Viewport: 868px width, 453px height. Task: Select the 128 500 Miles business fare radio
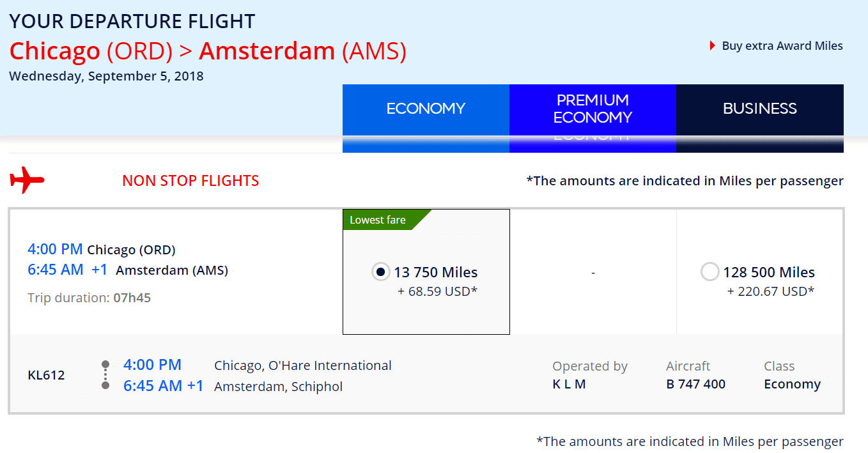pos(710,272)
